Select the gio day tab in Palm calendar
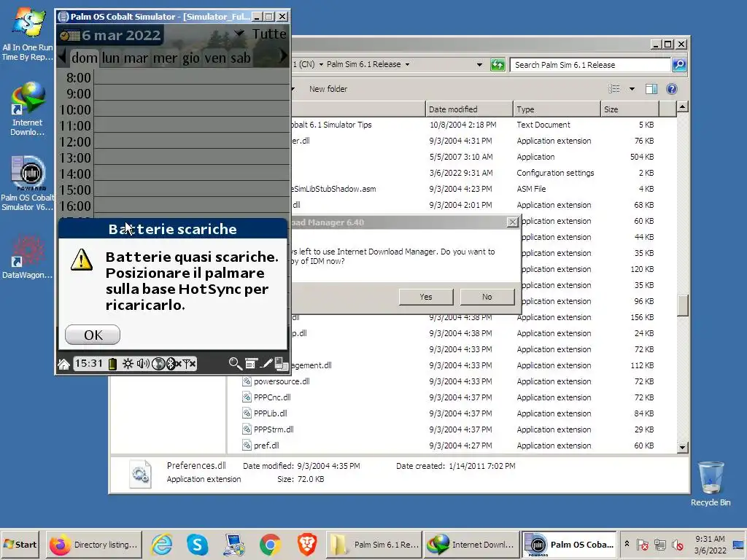747x560 pixels. (190, 58)
